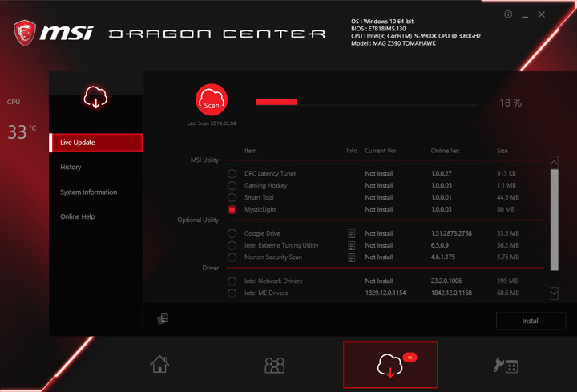Open the Live Update cloud download icon

pyautogui.click(x=389, y=365)
